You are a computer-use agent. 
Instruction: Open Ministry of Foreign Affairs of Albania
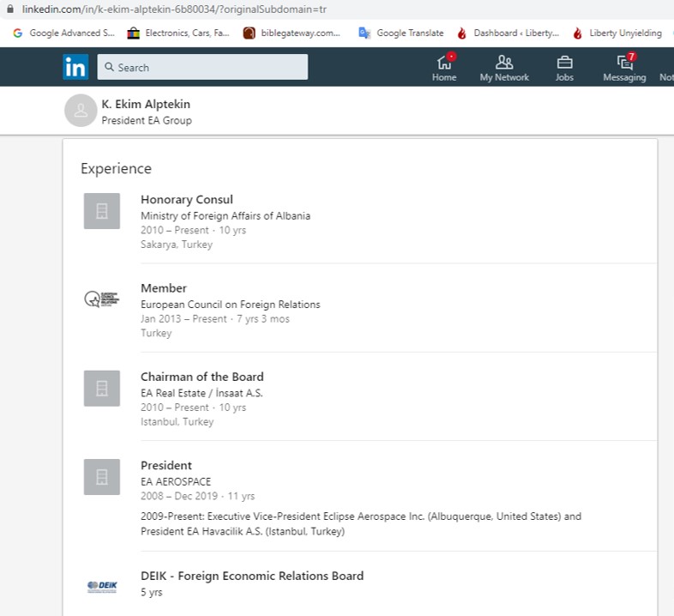tap(226, 216)
